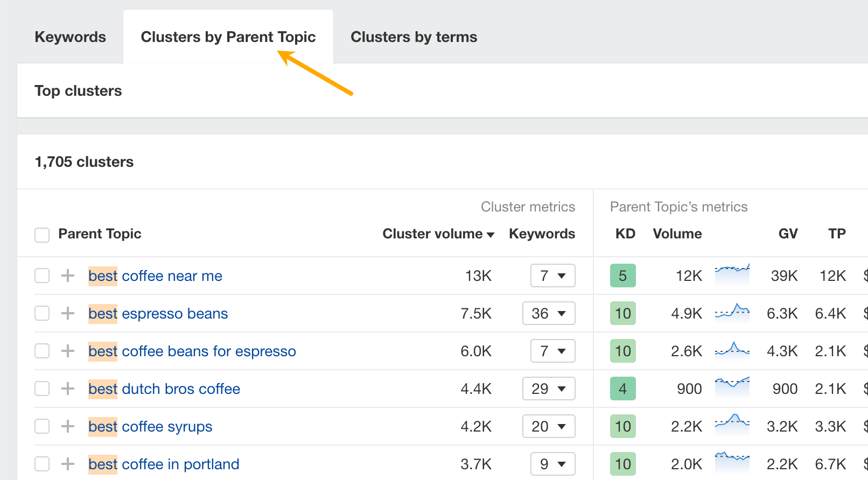Open trend sparkline for best coffee near me
The width and height of the screenshot is (868, 480).
click(x=732, y=274)
